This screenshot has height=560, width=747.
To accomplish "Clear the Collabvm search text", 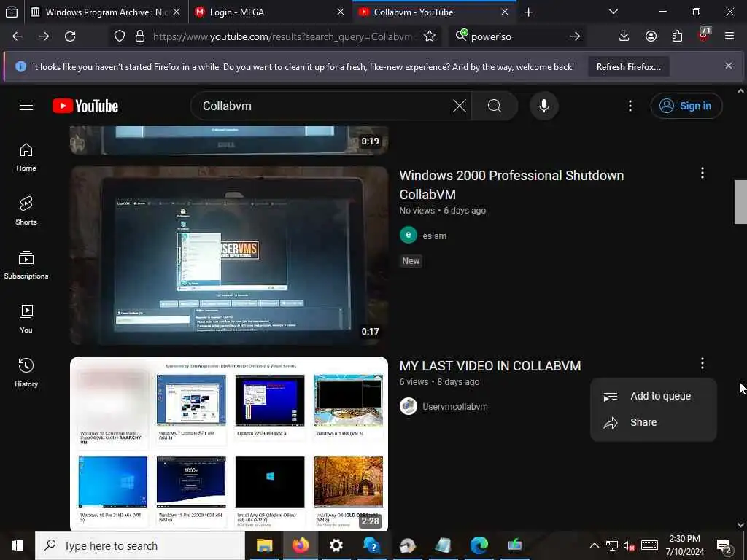I will point(460,106).
